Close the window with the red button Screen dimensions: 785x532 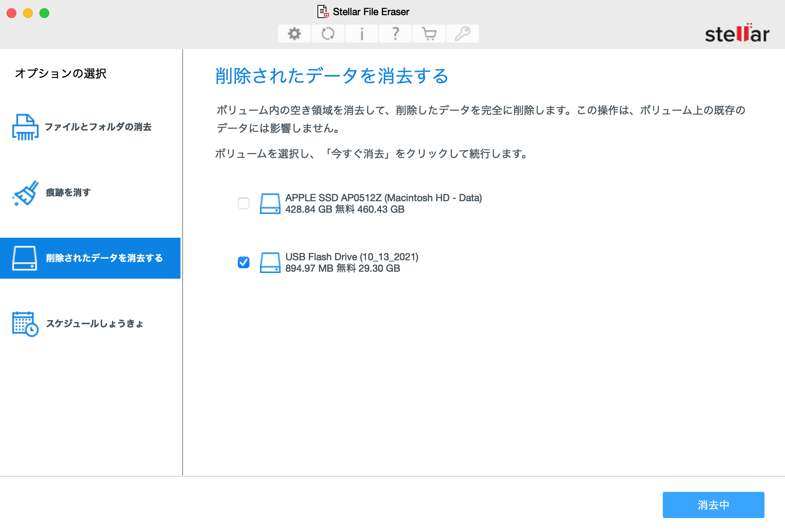point(11,13)
